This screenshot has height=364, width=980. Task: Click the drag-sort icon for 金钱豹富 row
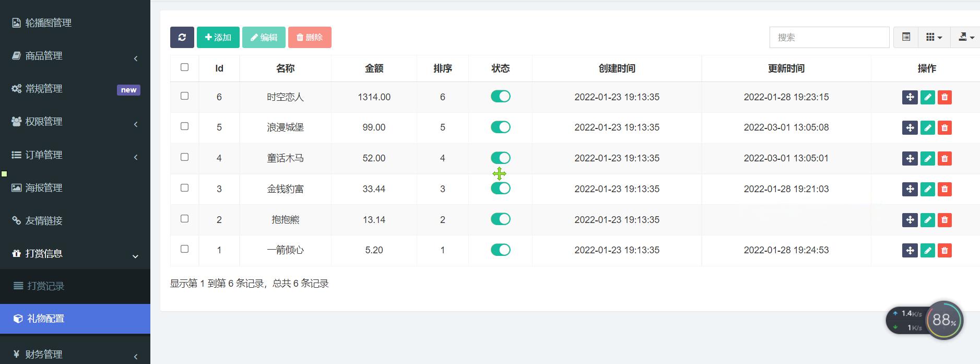[910, 189]
